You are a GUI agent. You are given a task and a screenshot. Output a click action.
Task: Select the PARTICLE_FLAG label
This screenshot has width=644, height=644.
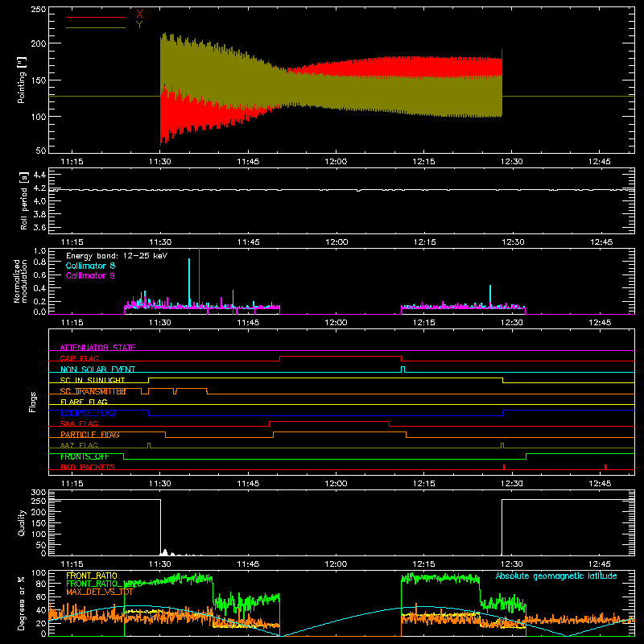[90, 435]
